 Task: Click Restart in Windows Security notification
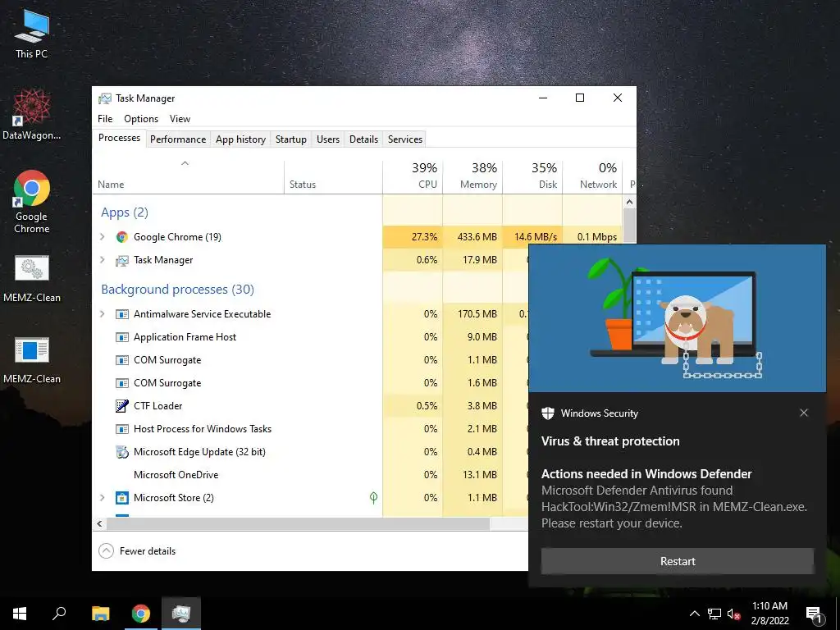[x=677, y=561]
